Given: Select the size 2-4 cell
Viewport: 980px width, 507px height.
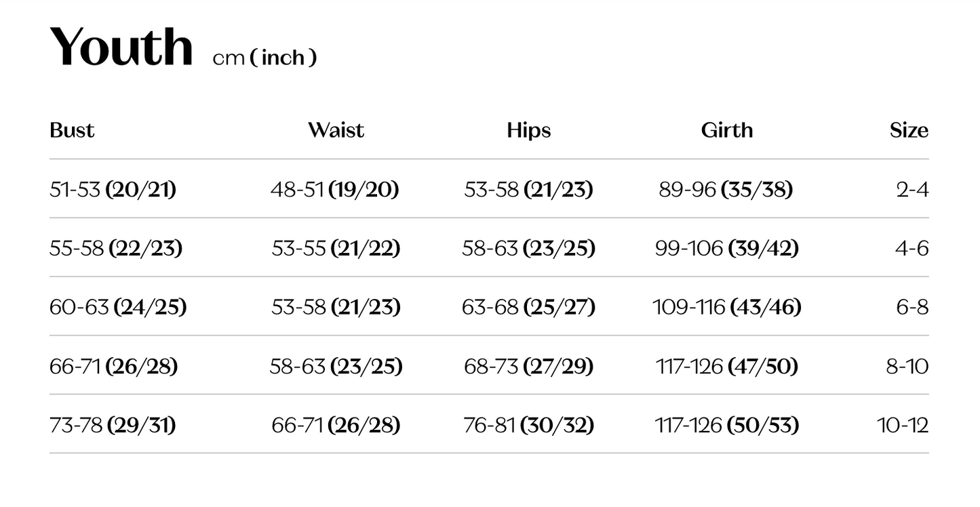Looking at the screenshot, I should tap(912, 190).
